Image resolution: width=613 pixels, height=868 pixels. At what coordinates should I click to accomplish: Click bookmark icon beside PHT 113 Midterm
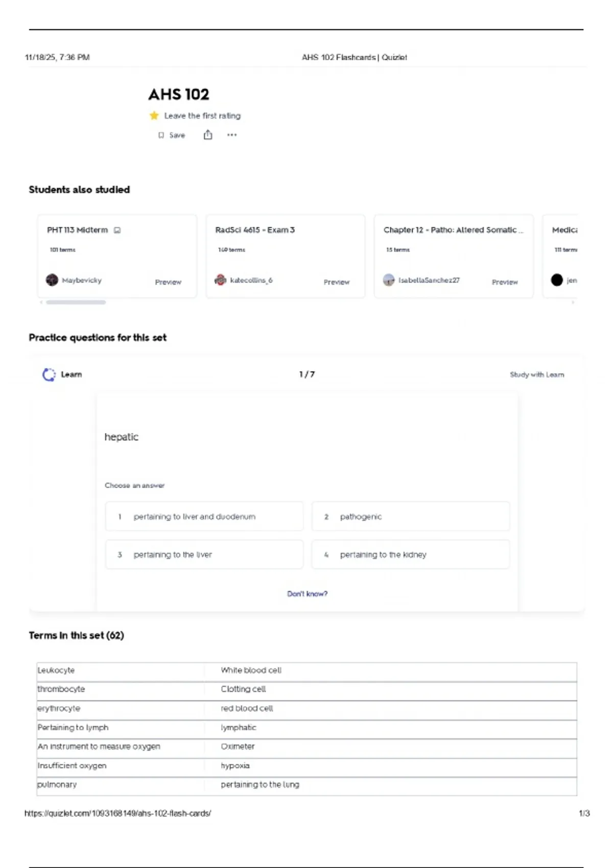pos(117,230)
